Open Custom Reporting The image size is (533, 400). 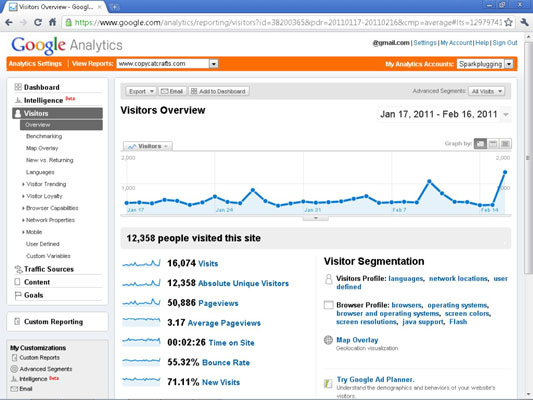53,321
